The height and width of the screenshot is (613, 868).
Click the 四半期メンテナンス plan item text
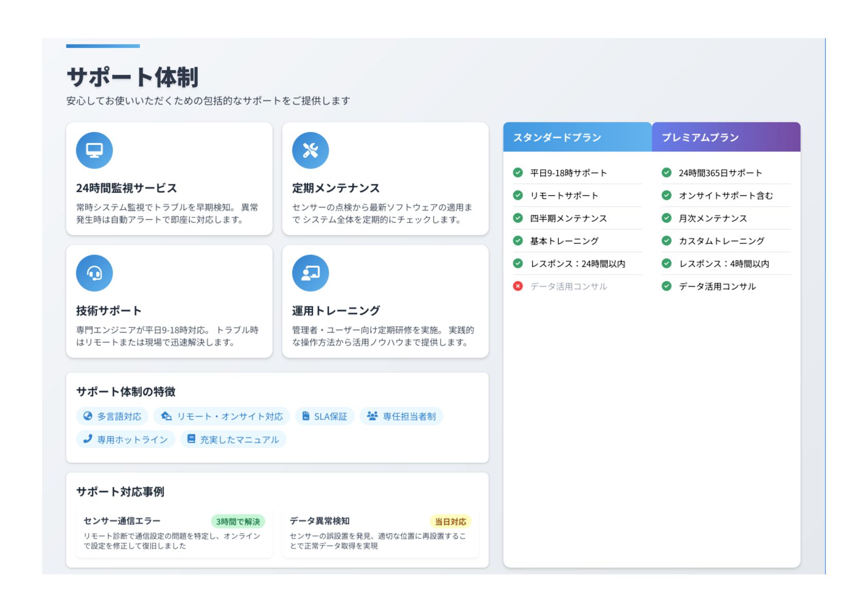click(569, 218)
